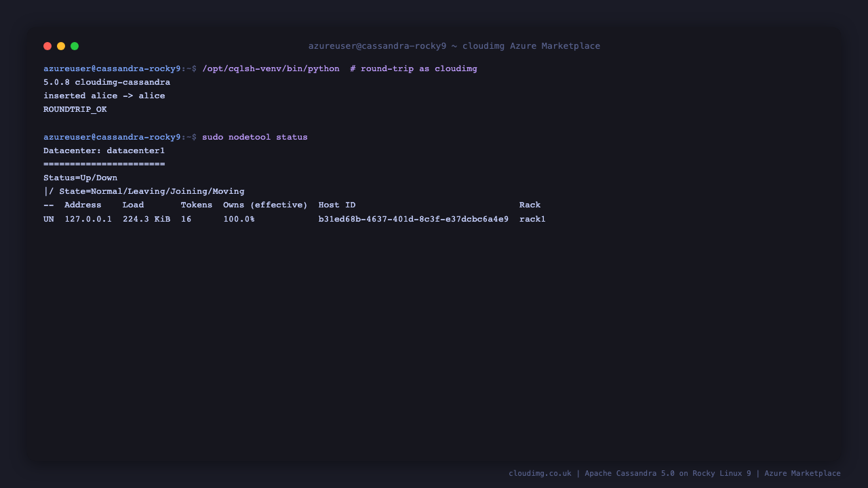Click the 'State=Normal/Leaving/Joining/Moving' line
The width and height of the screenshot is (868, 488).
pyautogui.click(x=152, y=191)
